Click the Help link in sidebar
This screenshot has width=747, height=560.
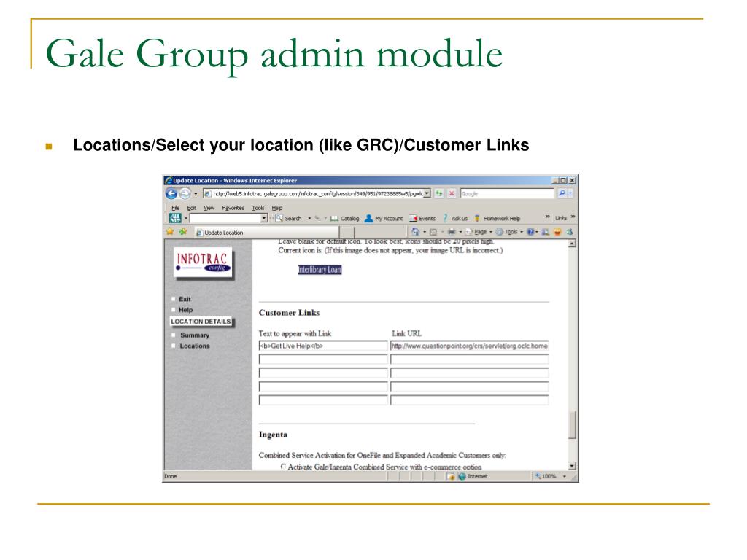(186, 310)
